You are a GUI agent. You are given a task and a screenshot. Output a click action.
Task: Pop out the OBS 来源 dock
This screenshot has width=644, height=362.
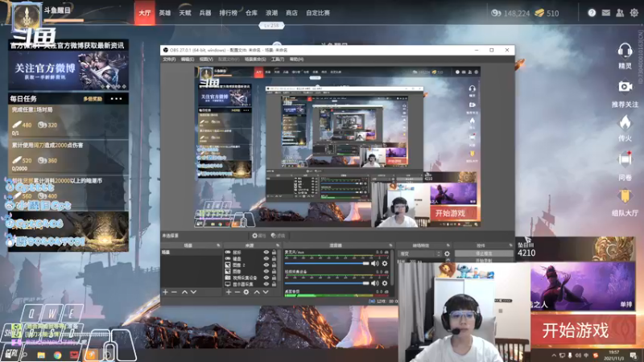(277, 245)
